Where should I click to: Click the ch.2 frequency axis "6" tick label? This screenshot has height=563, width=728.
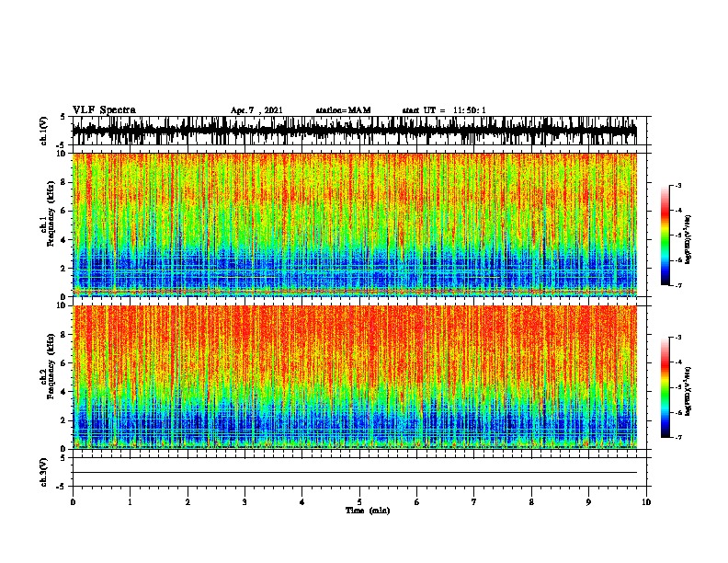tap(63, 363)
